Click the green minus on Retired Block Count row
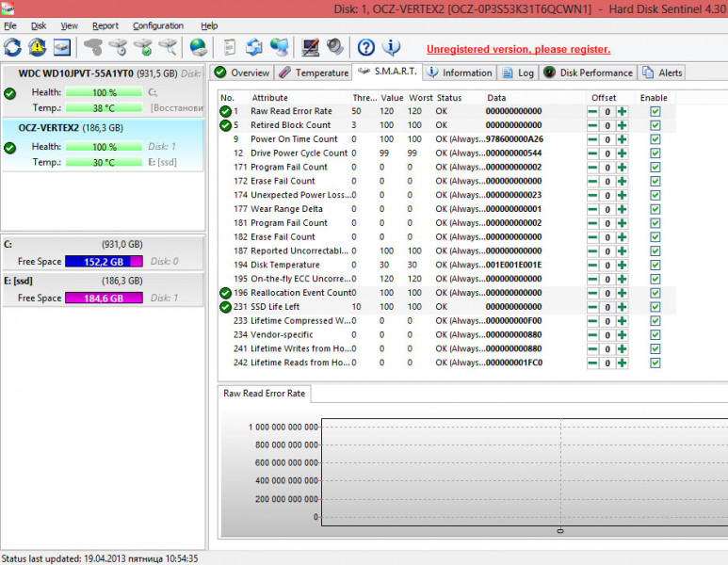This screenshot has width=728, height=565. [x=592, y=125]
